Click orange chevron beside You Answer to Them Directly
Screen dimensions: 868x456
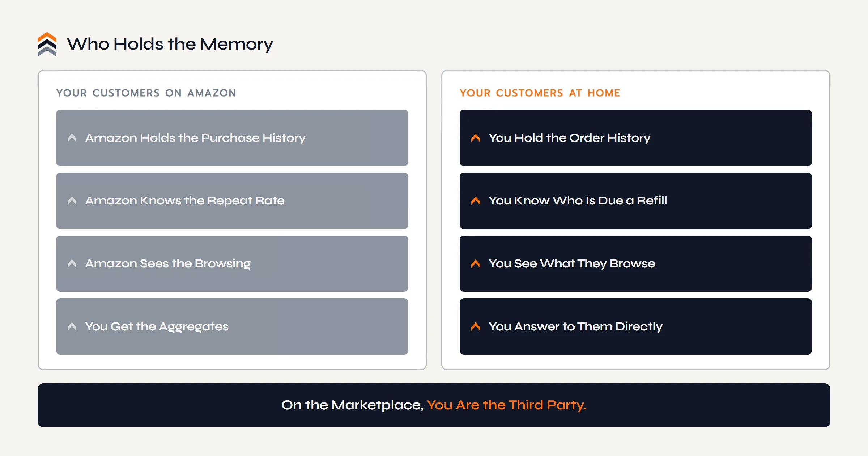476,326
